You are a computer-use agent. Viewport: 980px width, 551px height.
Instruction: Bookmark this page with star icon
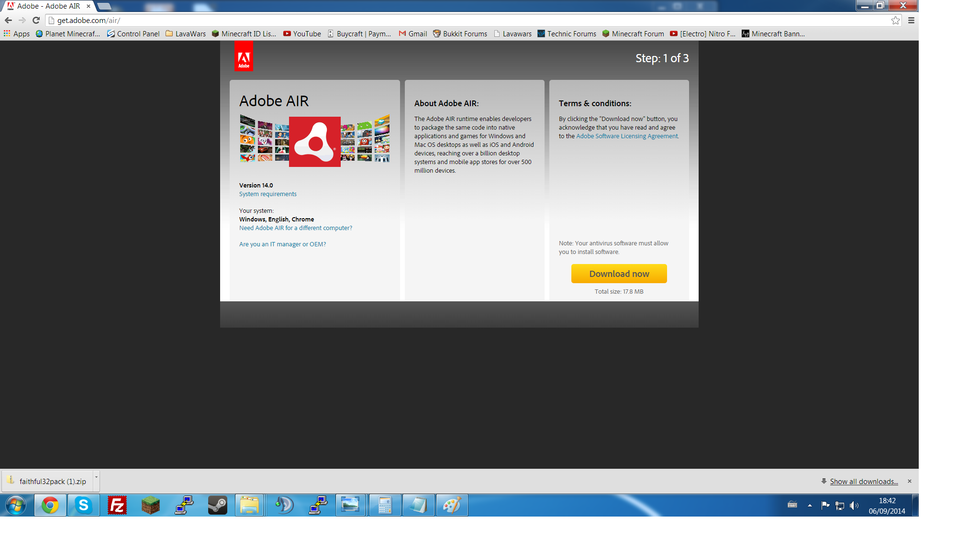(895, 20)
